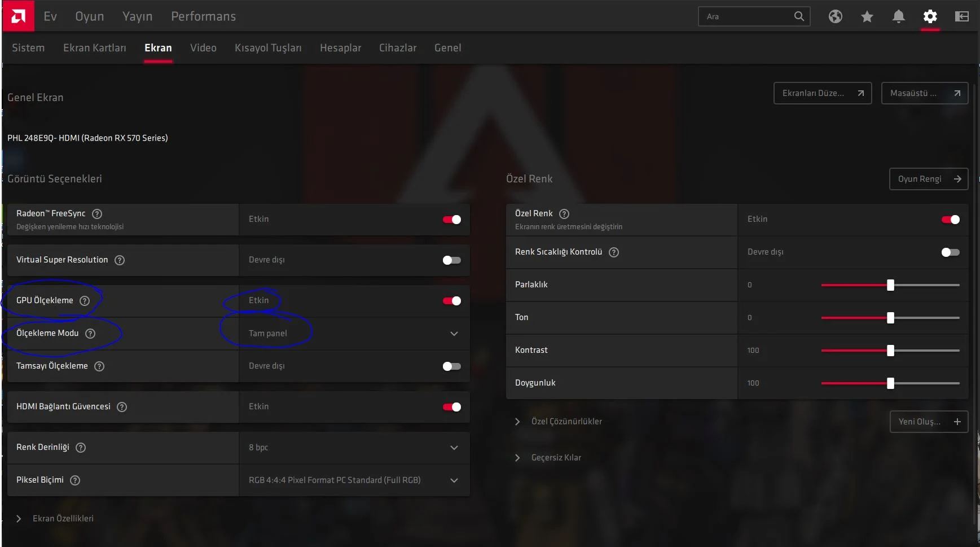Disable Radeon FreeSync toggle

click(451, 220)
